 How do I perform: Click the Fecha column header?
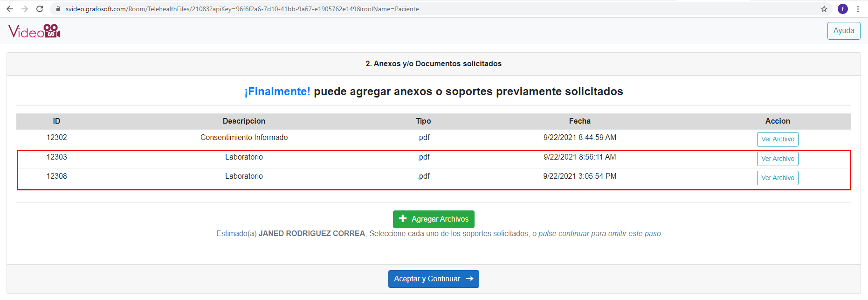579,121
